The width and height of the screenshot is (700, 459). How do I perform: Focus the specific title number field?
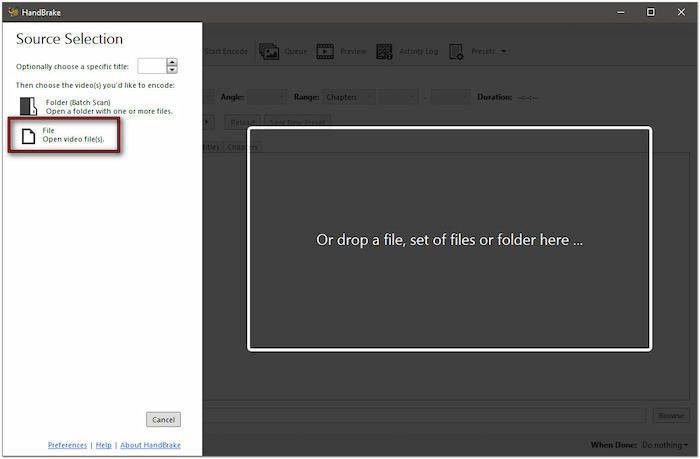coord(152,66)
